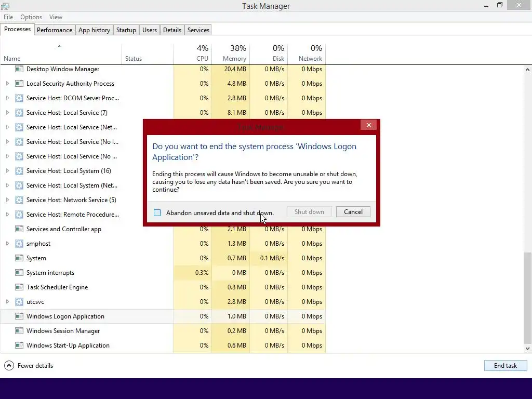Click 20.4 MB memory value
Viewport: 532px width, 399px height.
pyautogui.click(x=235, y=69)
